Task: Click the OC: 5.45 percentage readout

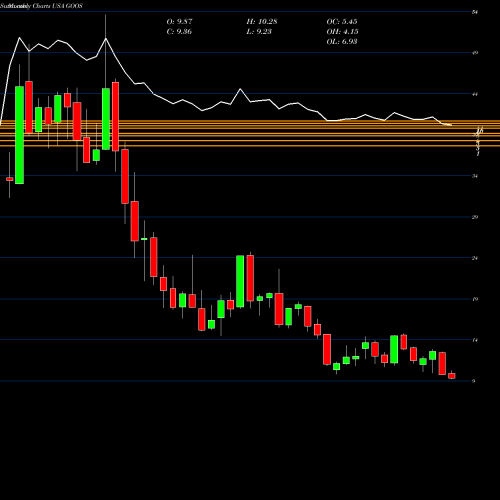Action: click(342, 22)
